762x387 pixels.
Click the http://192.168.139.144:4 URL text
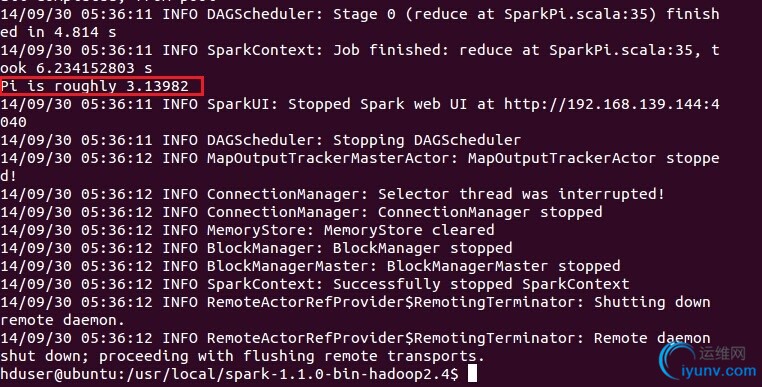611,104
